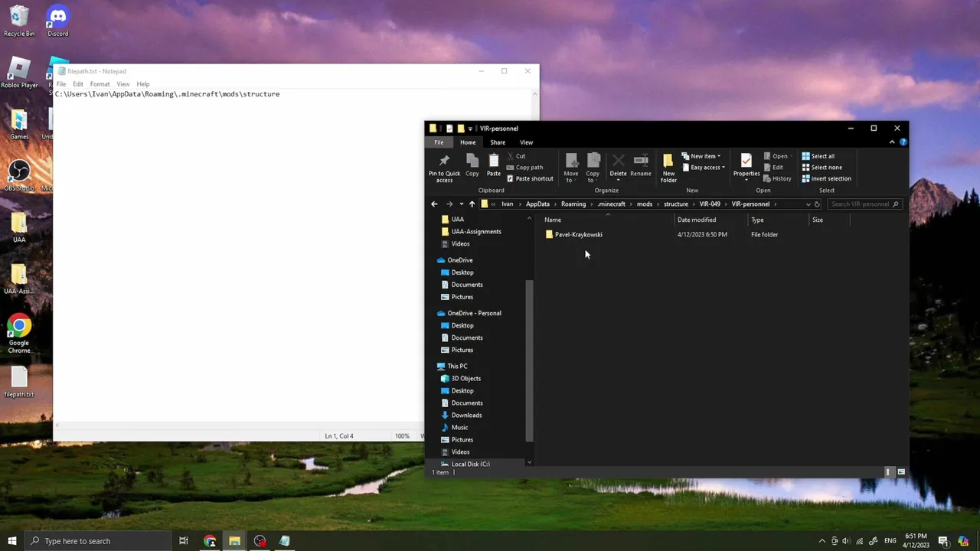
Task: Switch to large icons view toggle
Action: tap(901, 472)
